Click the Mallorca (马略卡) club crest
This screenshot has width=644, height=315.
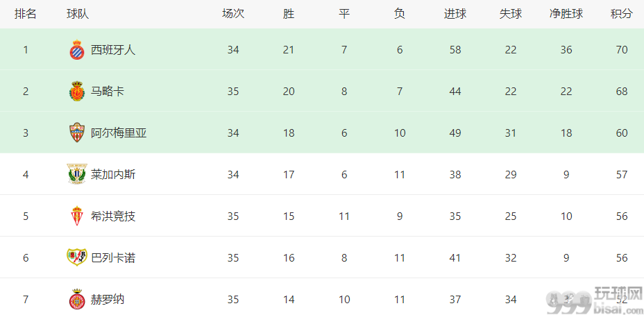coord(77,92)
